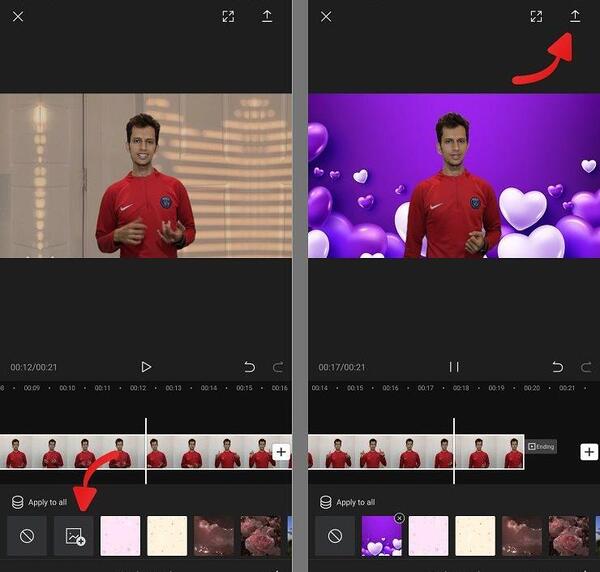Close the editor in the right screen
This screenshot has width=600, height=572.
(x=326, y=16)
